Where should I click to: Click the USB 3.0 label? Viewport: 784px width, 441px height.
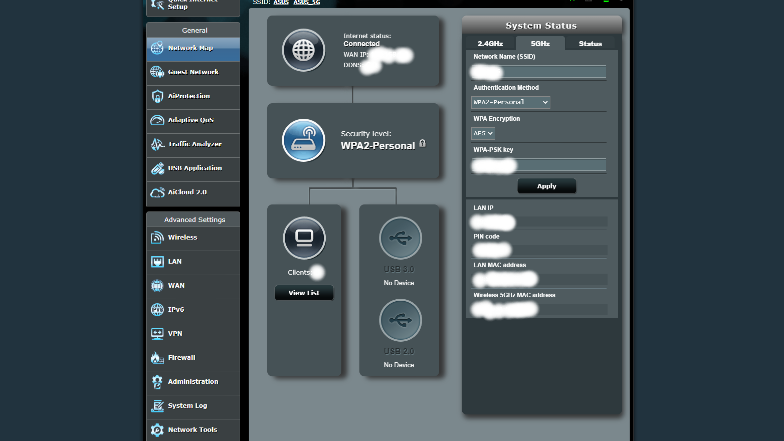(x=399, y=269)
